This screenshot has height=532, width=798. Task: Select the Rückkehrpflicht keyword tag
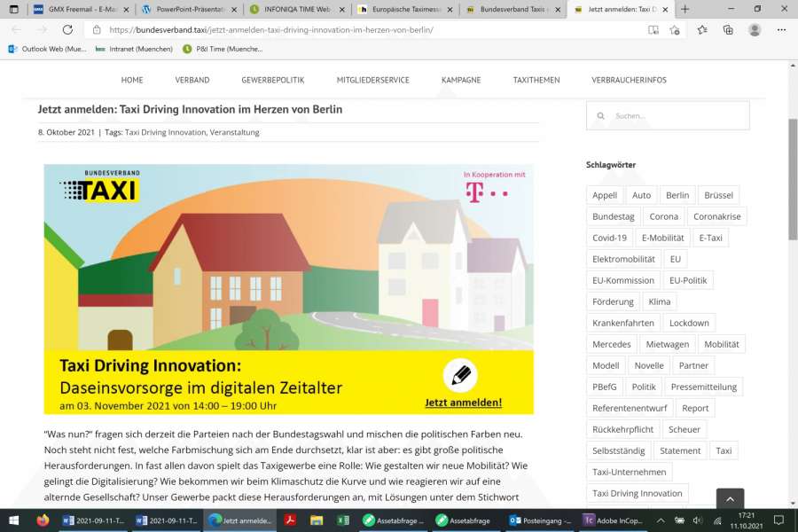(623, 429)
